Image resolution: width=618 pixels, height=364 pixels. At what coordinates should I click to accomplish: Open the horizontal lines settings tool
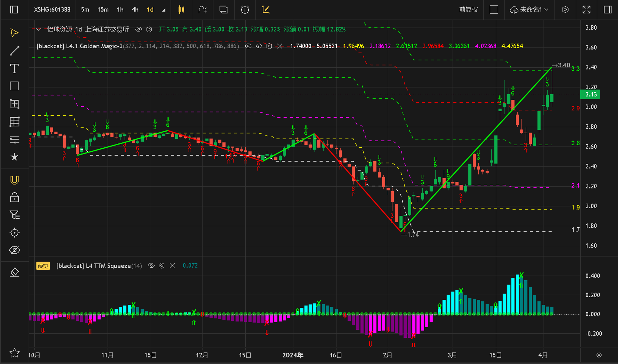pos(15,139)
